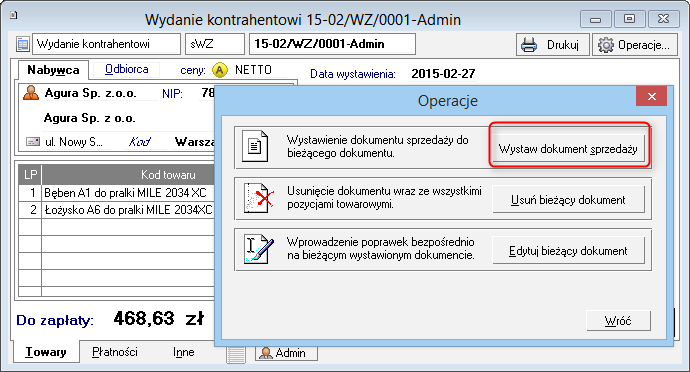Open the Operacje... menu button

pyautogui.click(x=635, y=45)
